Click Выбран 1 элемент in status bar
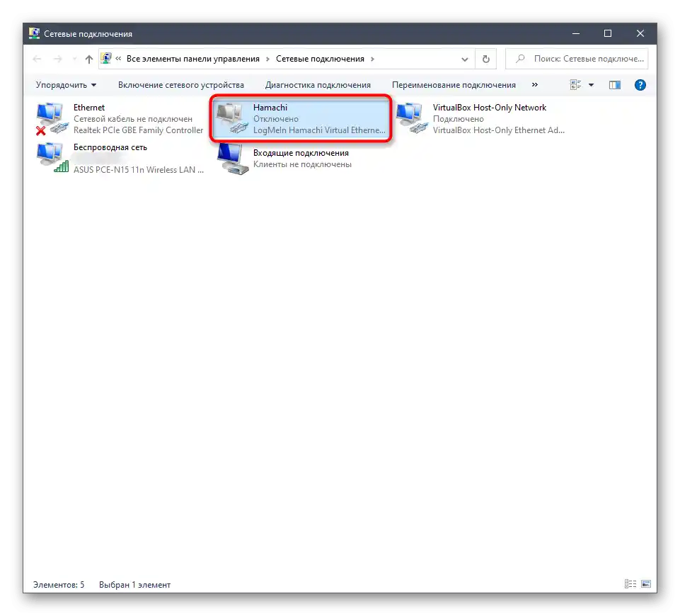This screenshot has height=616, width=680. coord(134,585)
